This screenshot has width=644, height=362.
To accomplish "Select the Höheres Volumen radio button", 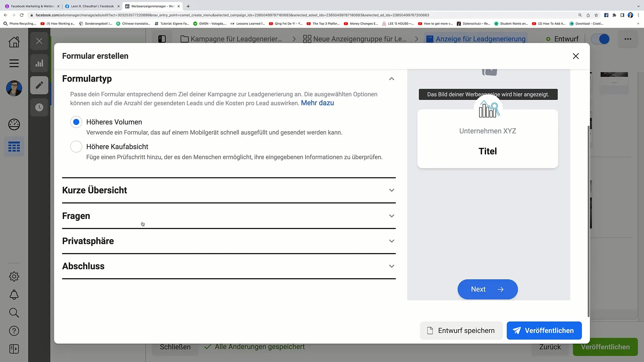I will pos(76,122).
